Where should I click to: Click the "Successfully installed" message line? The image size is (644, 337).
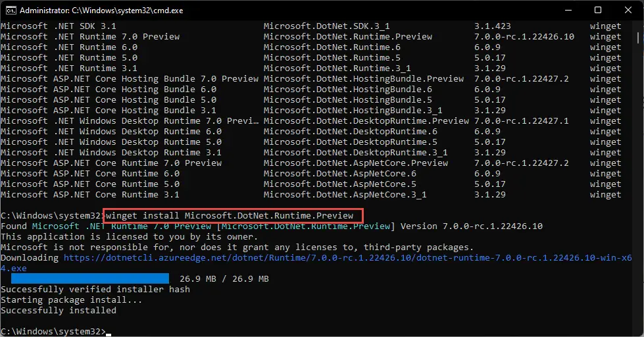[x=59, y=310]
